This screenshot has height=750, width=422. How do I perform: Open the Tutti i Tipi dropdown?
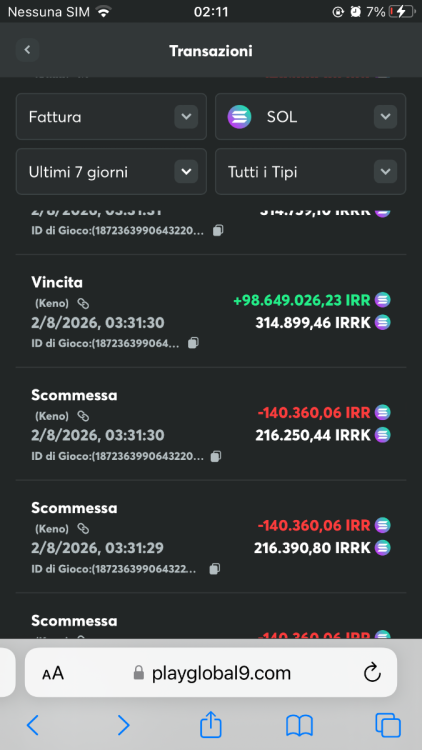click(311, 172)
